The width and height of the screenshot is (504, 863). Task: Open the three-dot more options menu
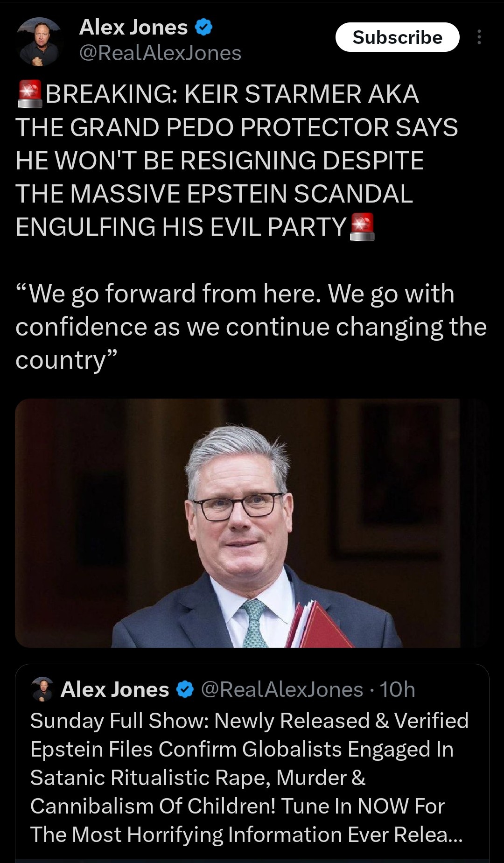click(x=479, y=37)
